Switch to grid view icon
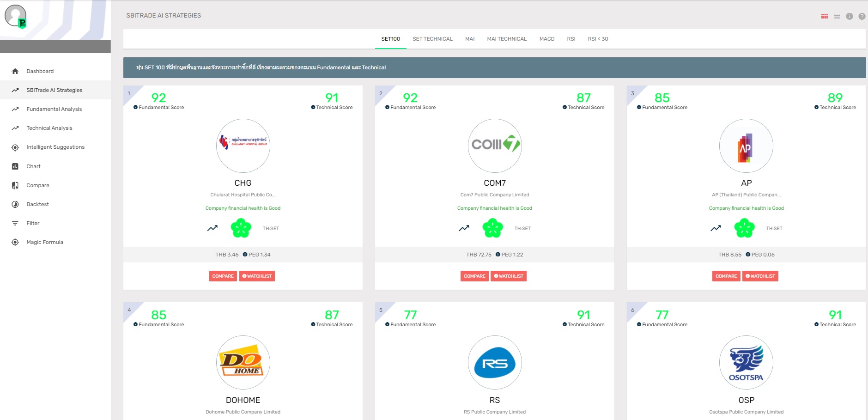 click(x=825, y=16)
